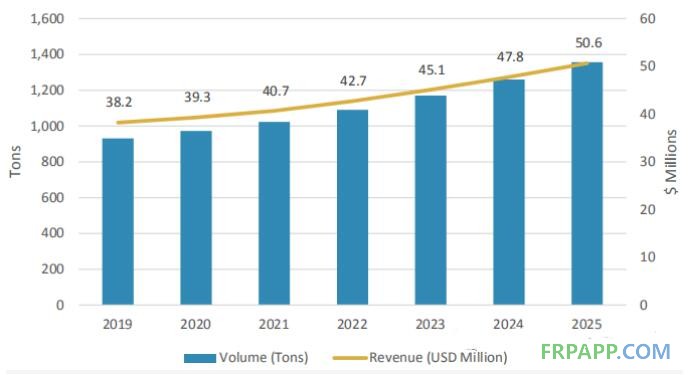Screen dimensions: 699x375
Task: Click the blue Volume legend swatch
Action: point(200,358)
